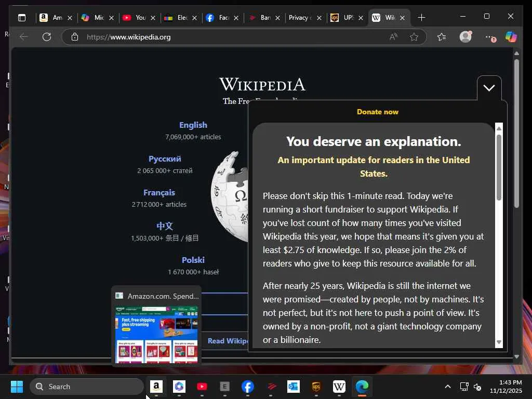Open the Copilot sidebar icon
532x399 pixels.
click(x=511, y=37)
